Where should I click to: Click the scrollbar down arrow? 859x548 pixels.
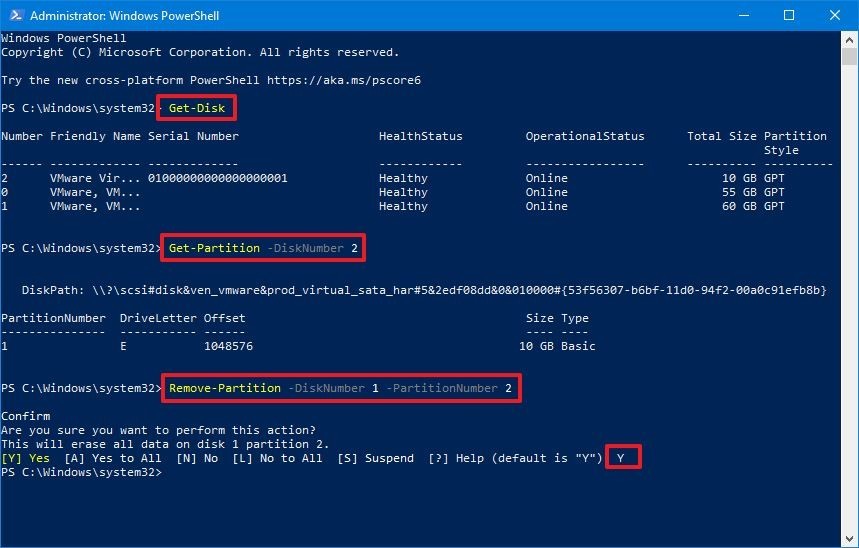pyautogui.click(x=849, y=539)
